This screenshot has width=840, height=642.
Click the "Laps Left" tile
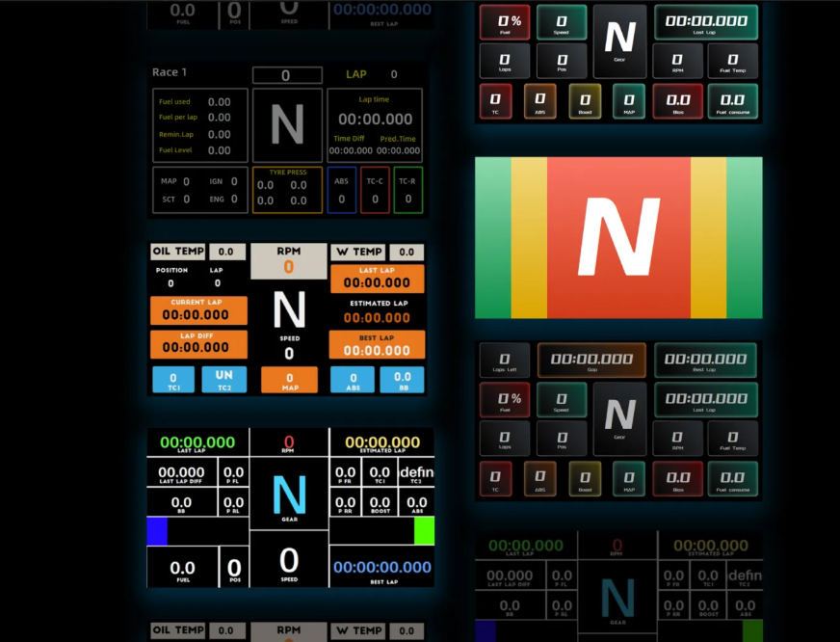point(505,361)
